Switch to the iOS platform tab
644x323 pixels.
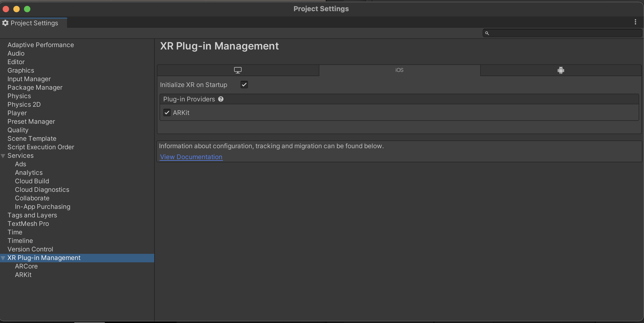pyautogui.click(x=400, y=70)
